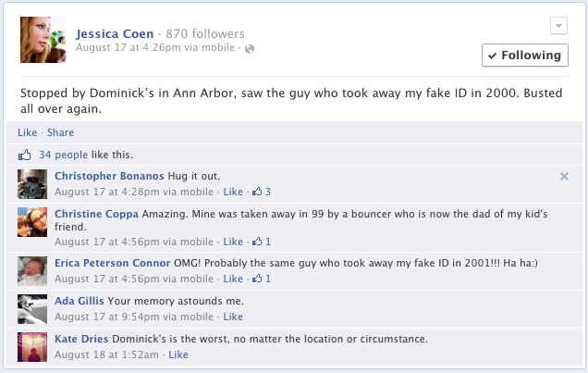
Task: Share Jessica Coen's post
Action: [60, 133]
